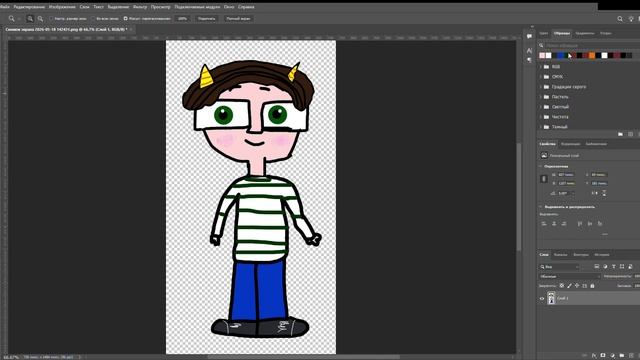Toggle visibility eye of Слой 1
The width and height of the screenshot is (640, 360).
coord(542,298)
